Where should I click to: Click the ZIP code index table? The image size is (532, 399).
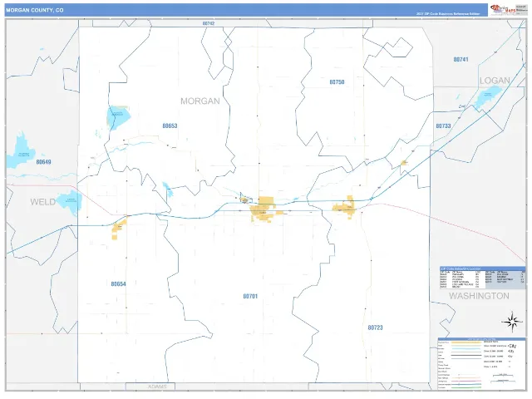click(482, 278)
